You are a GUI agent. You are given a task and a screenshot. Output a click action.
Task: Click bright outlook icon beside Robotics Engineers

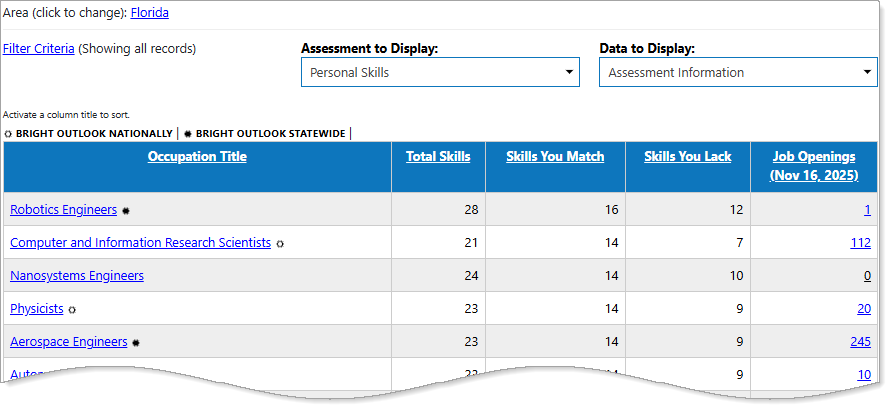[x=126, y=211]
